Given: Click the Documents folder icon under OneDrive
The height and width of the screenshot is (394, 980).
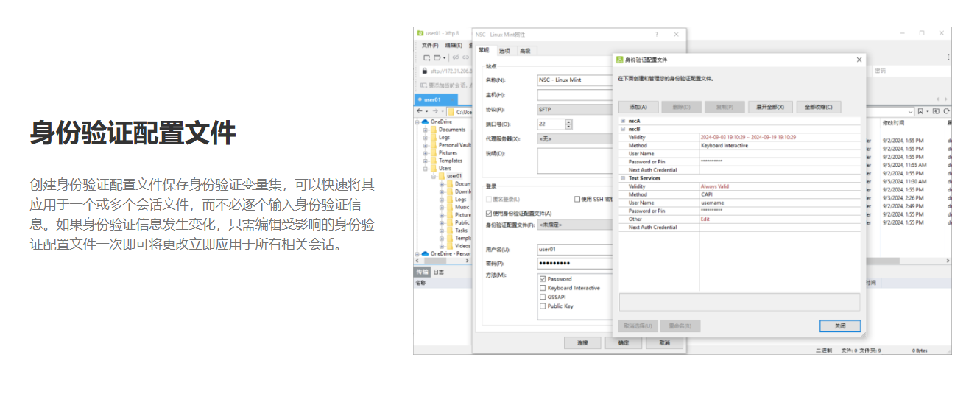Looking at the screenshot, I should [434, 130].
